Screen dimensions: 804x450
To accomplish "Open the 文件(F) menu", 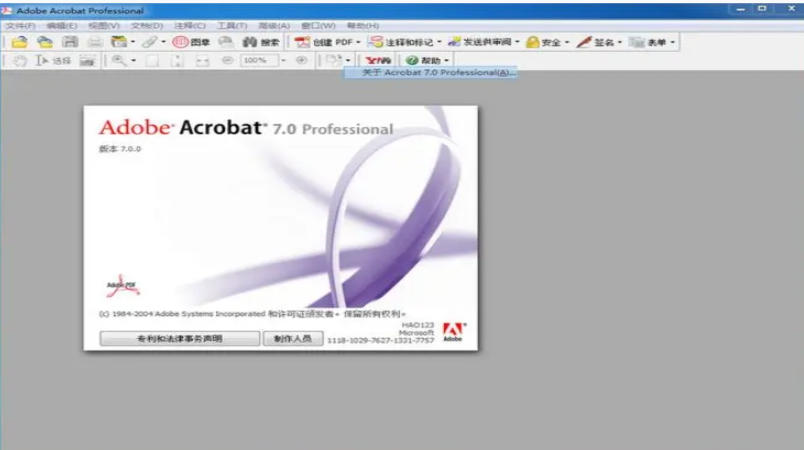I will pos(20,26).
